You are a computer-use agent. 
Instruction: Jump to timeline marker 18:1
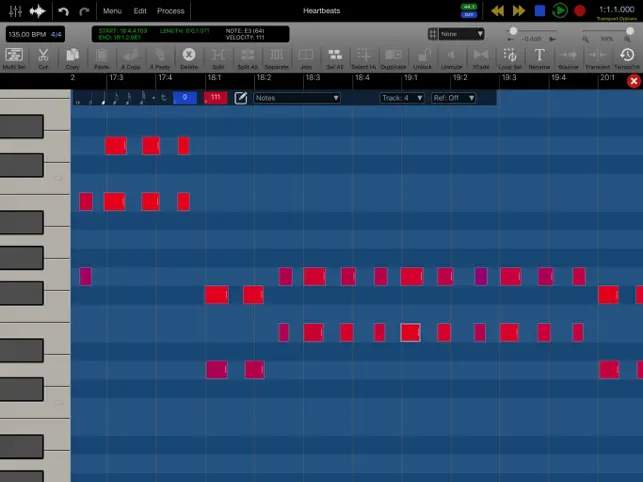214,78
